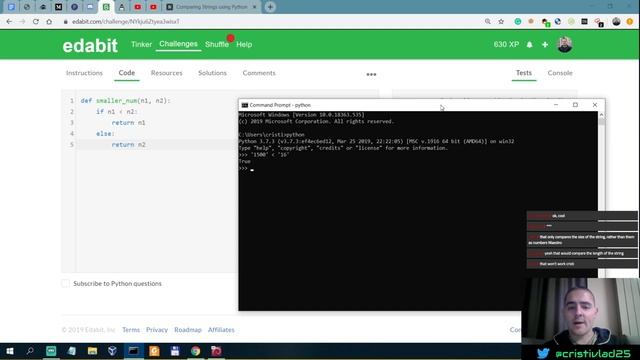Reload the edabit page

(36, 22)
